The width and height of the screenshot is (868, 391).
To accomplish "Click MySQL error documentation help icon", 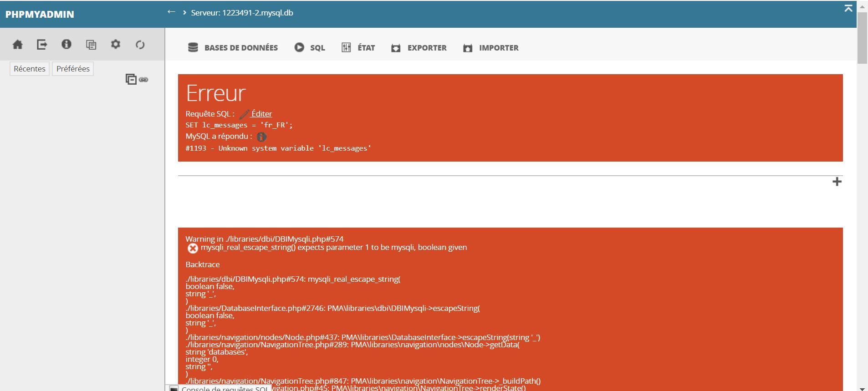I will [x=261, y=137].
